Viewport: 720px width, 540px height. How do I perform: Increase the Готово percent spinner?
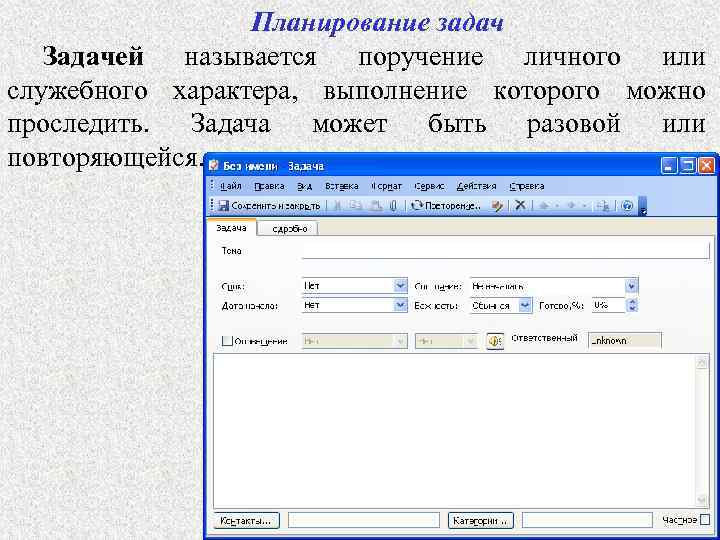point(632,302)
